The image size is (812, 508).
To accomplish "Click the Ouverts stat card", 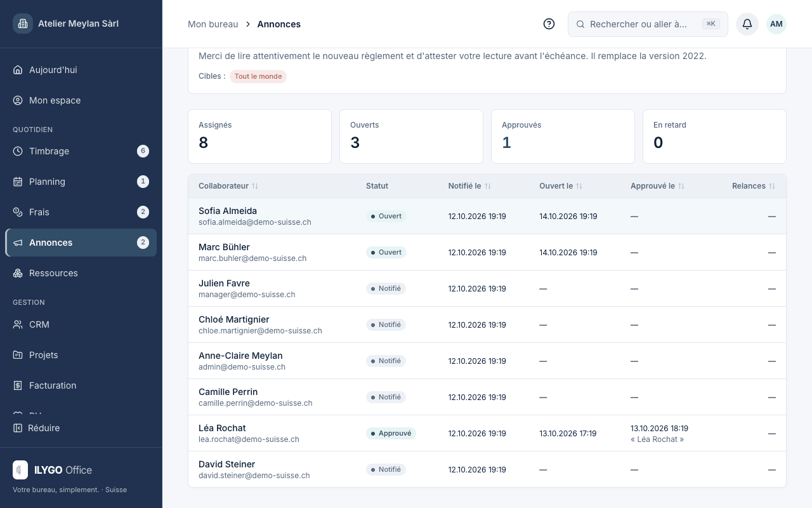I will 411,137.
